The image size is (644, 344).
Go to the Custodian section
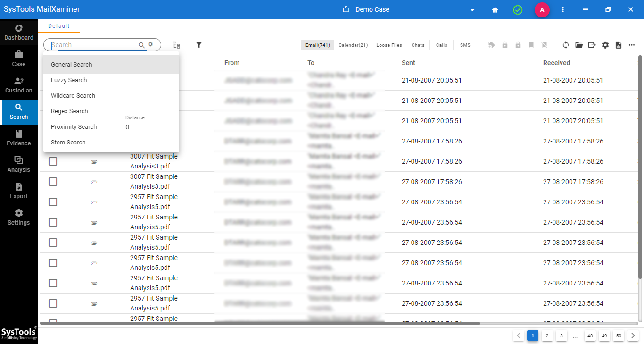19,85
